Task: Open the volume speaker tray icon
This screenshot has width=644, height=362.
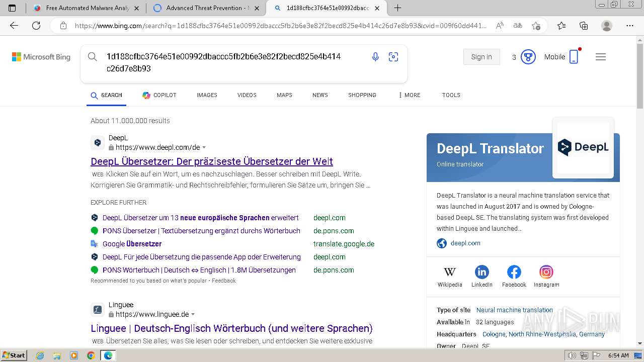Action: tap(571, 355)
